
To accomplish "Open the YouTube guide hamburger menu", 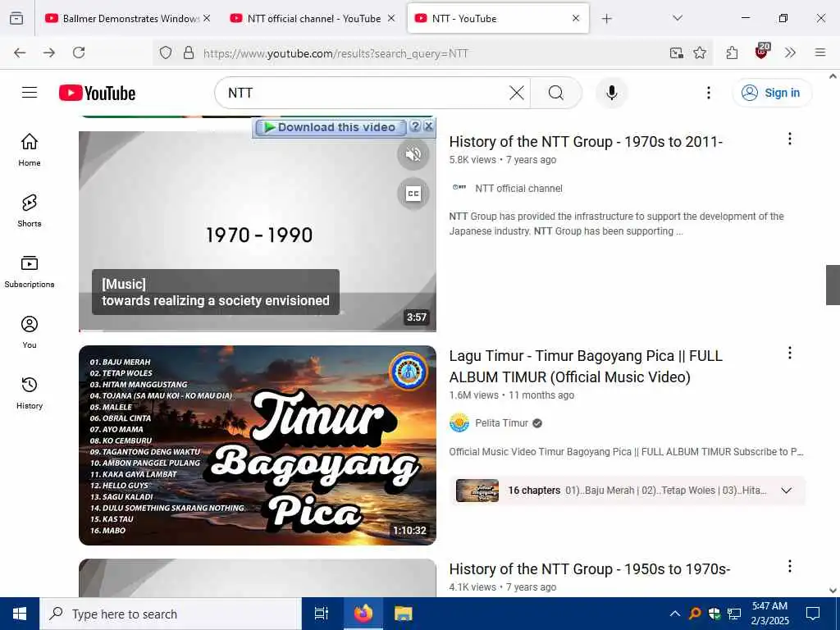I will click(30, 93).
